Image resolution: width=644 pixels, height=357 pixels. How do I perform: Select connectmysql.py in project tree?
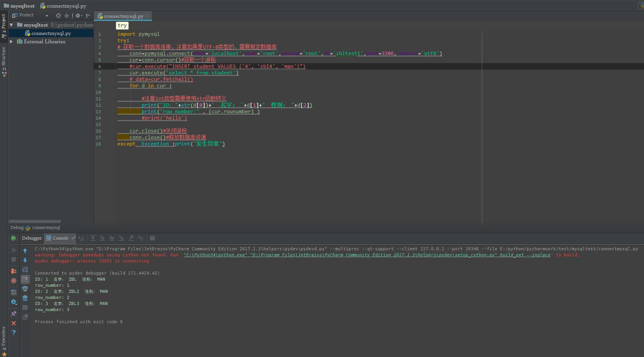51,33
